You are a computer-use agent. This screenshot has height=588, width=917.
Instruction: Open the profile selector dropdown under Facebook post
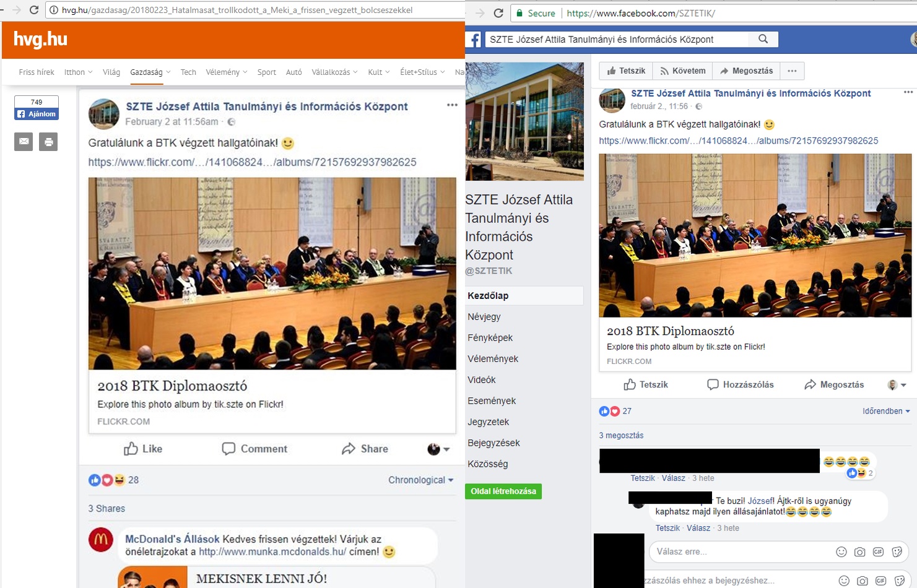point(897,385)
